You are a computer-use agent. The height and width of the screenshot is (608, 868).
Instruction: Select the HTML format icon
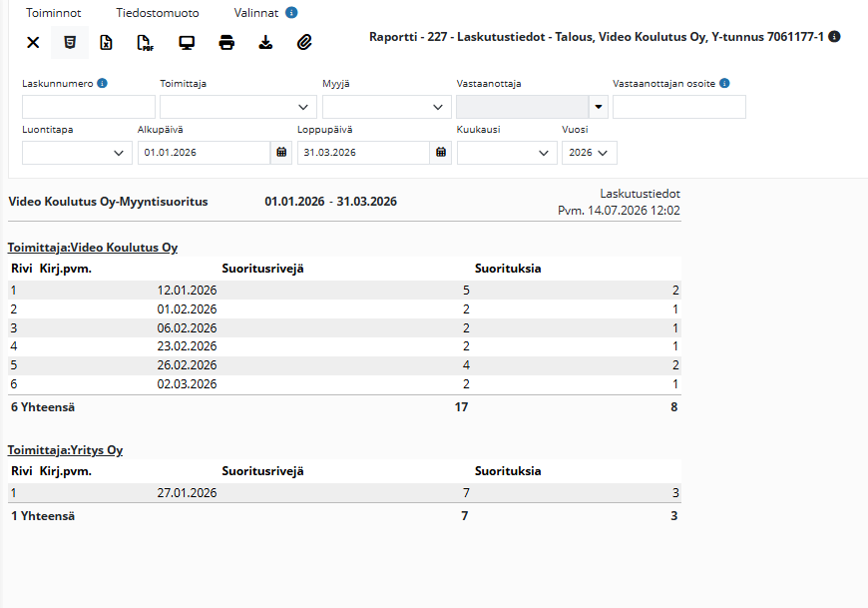click(x=70, y=42)
